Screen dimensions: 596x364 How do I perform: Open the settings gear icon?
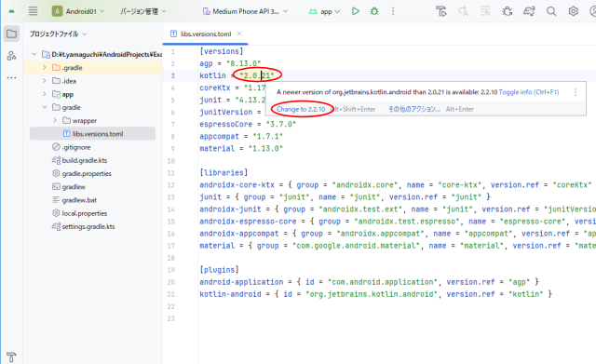coord(574,11)
